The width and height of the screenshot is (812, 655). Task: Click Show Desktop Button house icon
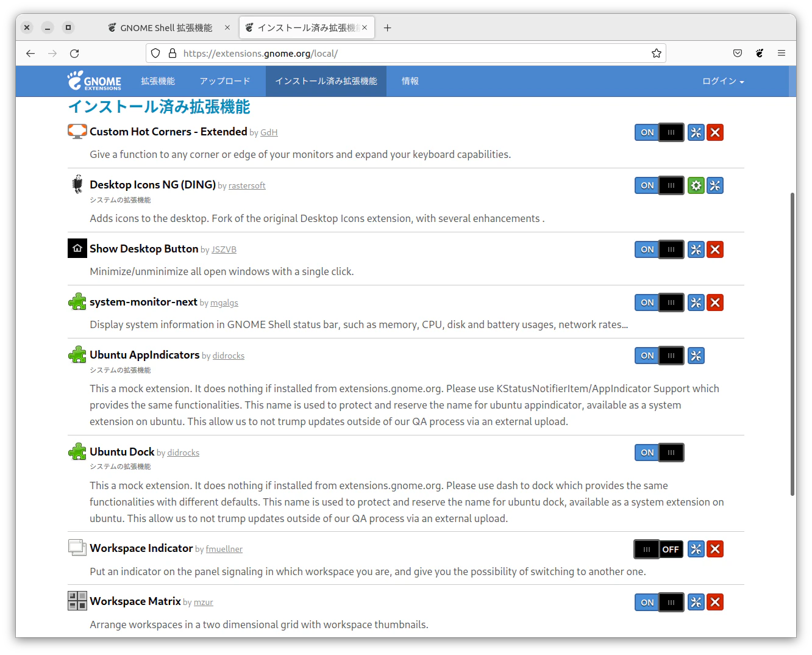click(x=77, y=248)
